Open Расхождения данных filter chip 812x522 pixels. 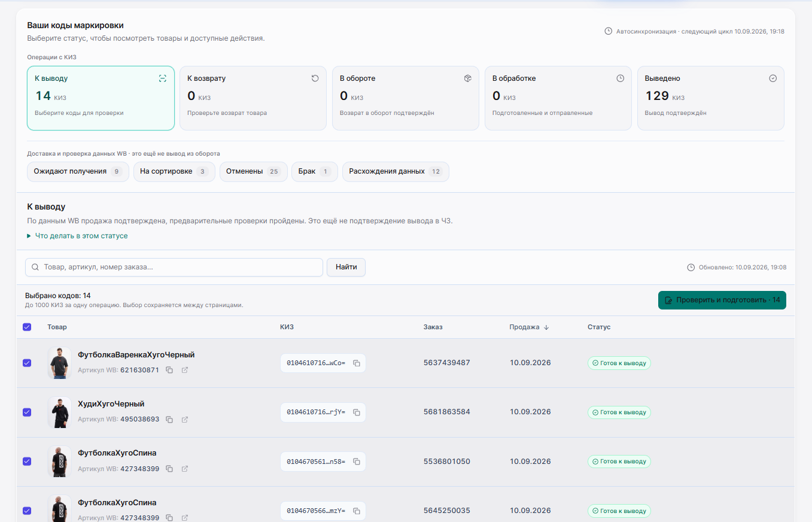[x=396, y=171]
